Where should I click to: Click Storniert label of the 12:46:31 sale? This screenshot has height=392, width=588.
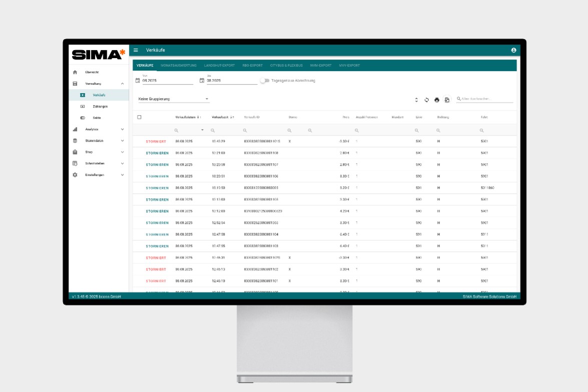[156, 258]
